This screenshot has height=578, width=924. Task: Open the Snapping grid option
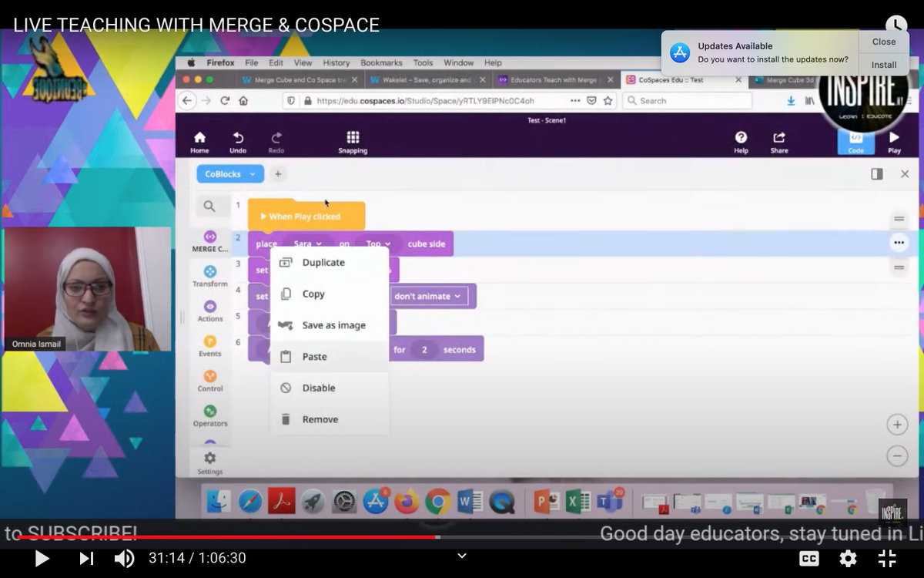353,141
